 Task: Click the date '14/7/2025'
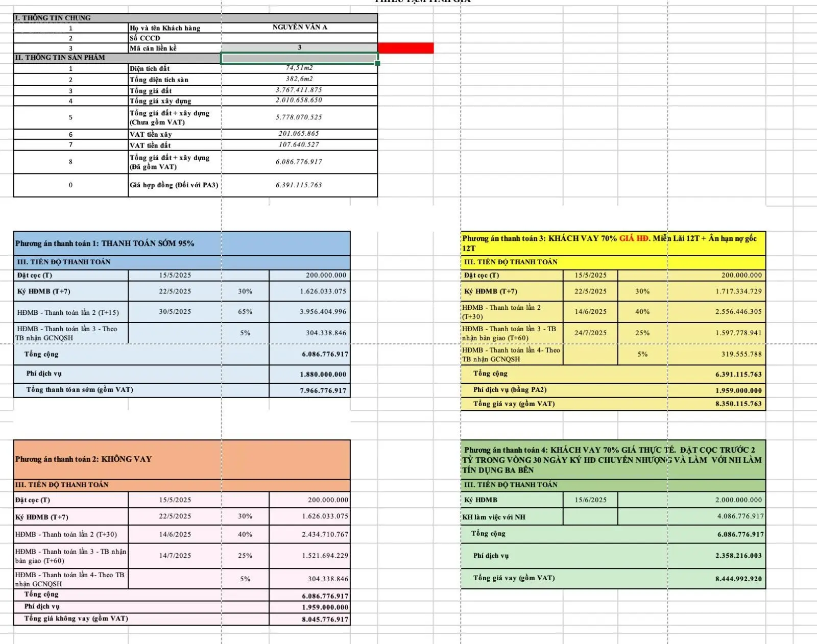[175, 556]
